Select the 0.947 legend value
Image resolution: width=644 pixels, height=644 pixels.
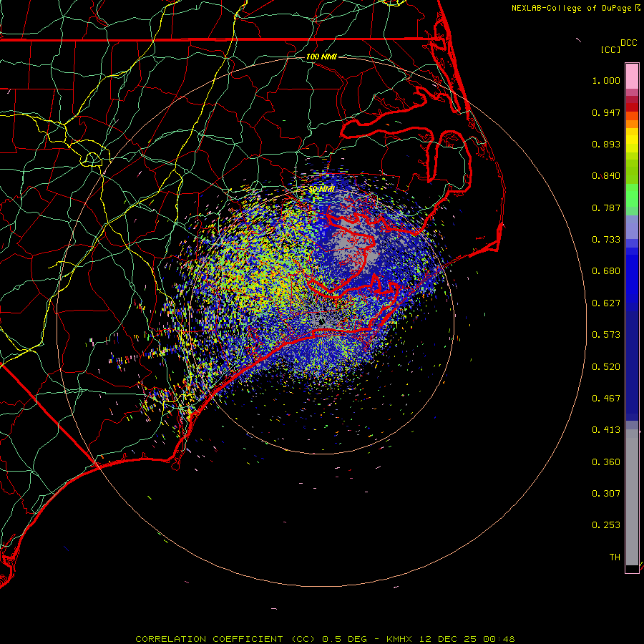click(x=606, y=112)
